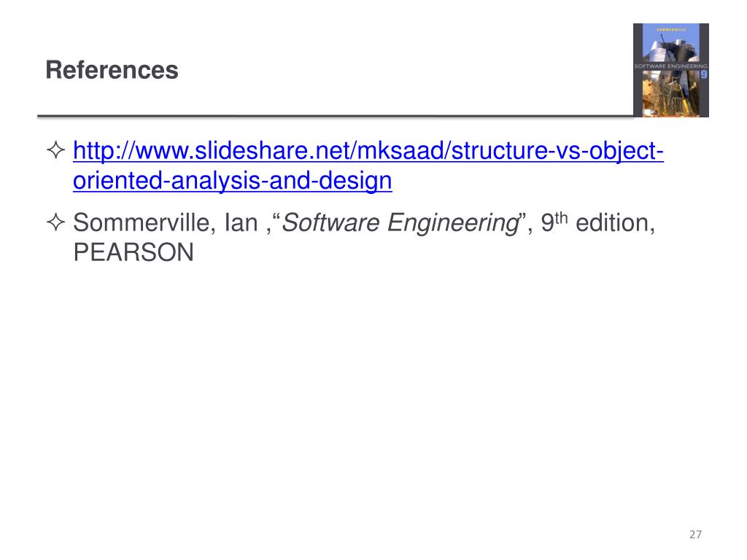The width and height of the screenshot is (747, 560).
Task: Click the '9th edition' text
Action: (598, 222)
